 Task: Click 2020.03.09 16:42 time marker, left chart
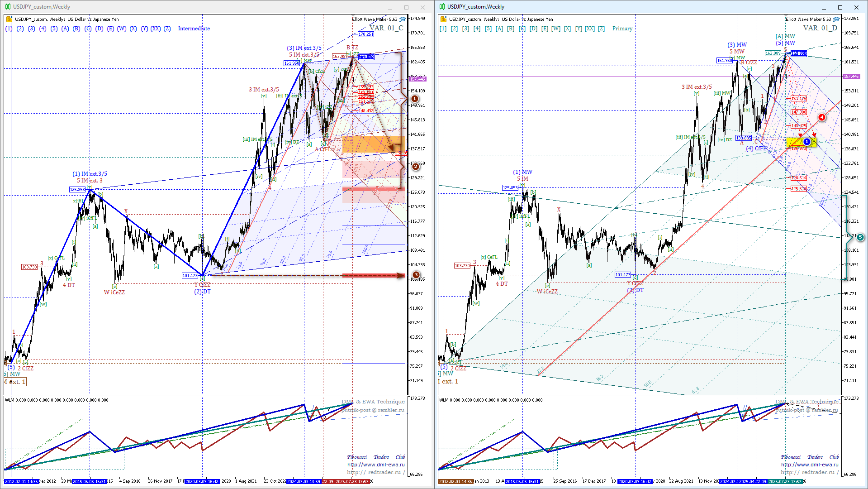tap(202, 481)
